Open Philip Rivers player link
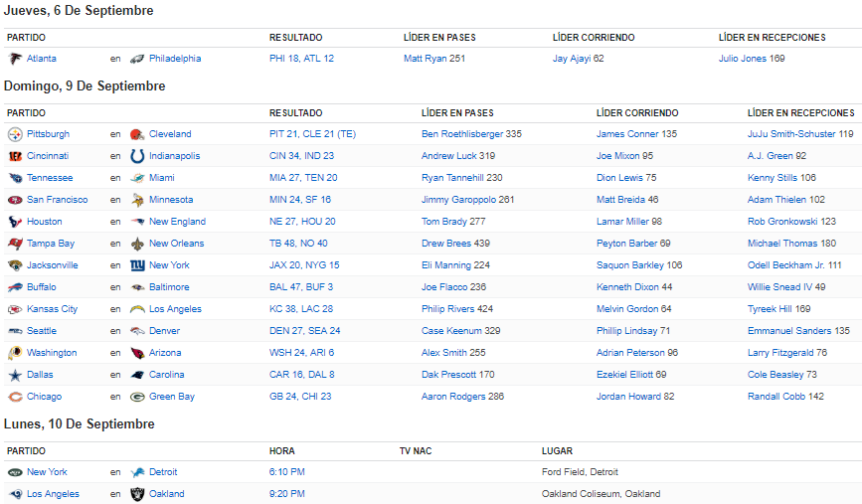The height and width of the screenshot is (504, 862). pos(448,309)
